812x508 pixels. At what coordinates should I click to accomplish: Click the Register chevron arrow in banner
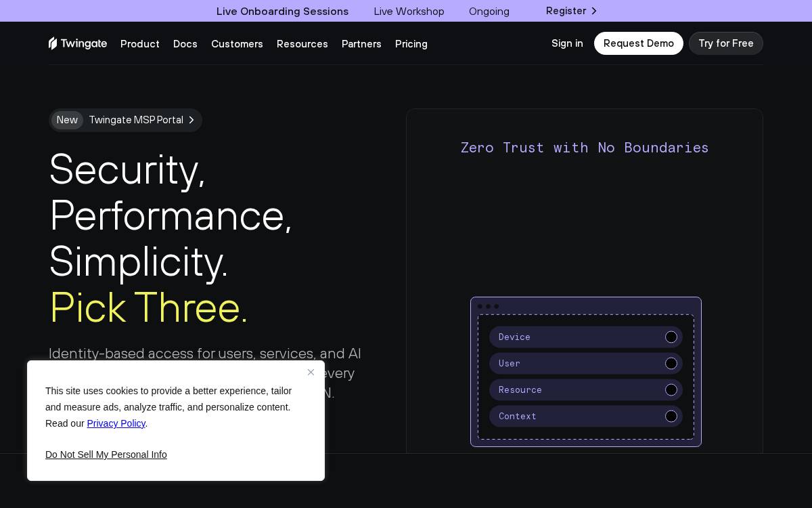coord(594,11)
